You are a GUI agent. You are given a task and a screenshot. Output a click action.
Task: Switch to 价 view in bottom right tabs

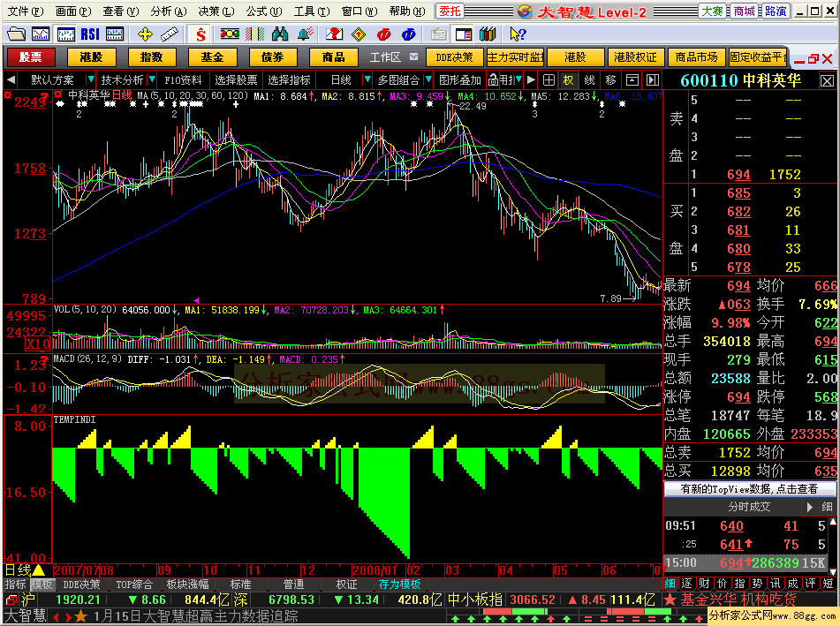click(x=723, y=584)
